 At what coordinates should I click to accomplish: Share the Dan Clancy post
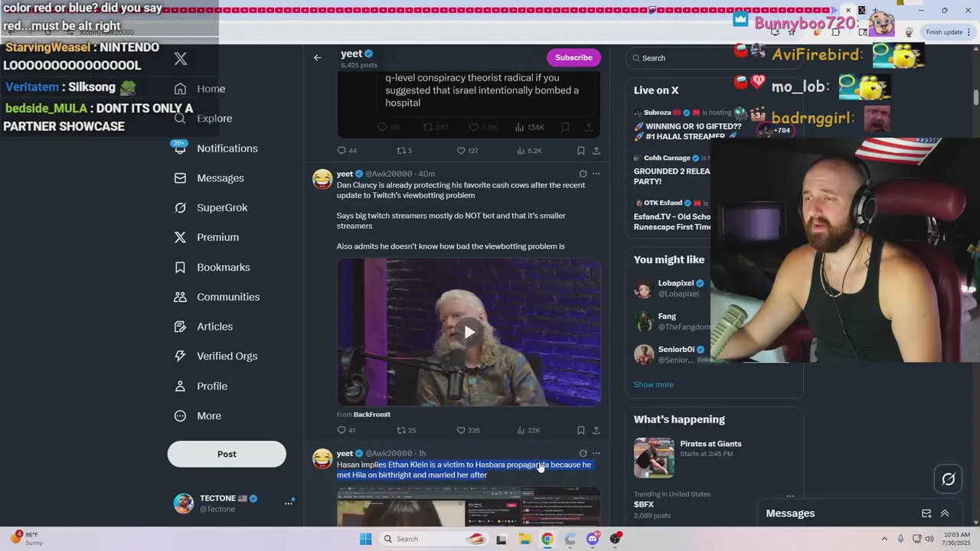pos(596,430)
